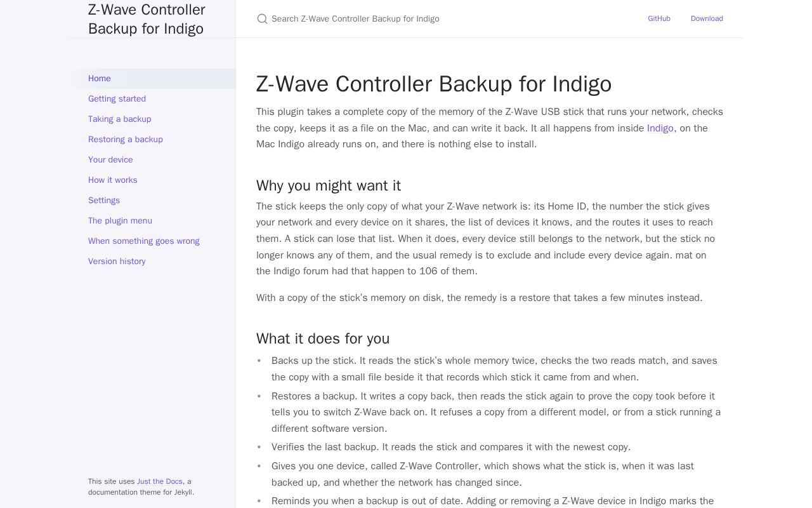This screenshot has height=508, width=812.
Task: Open the Just the Docs theme link
Action: pyautogui.click(x=160, y=481)
